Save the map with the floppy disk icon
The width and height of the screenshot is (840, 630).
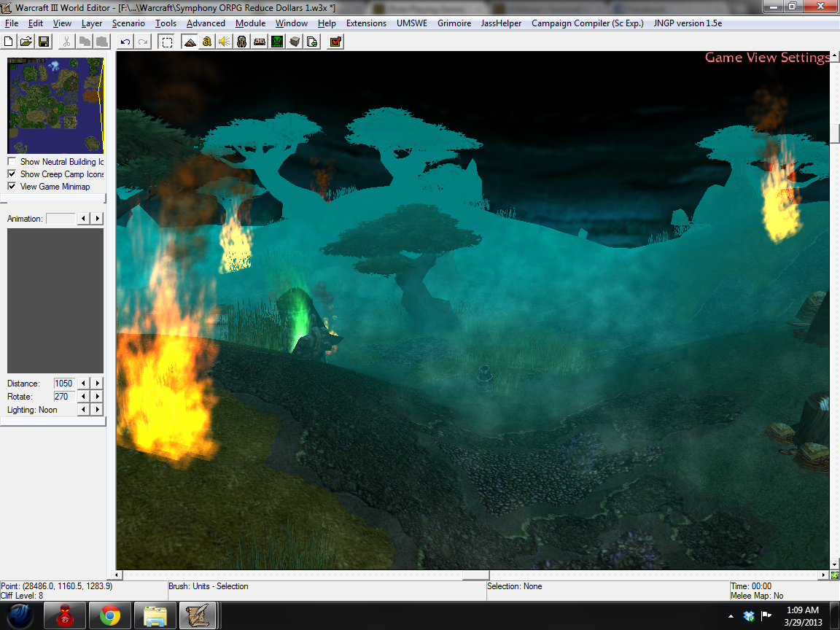pos(44,42)
